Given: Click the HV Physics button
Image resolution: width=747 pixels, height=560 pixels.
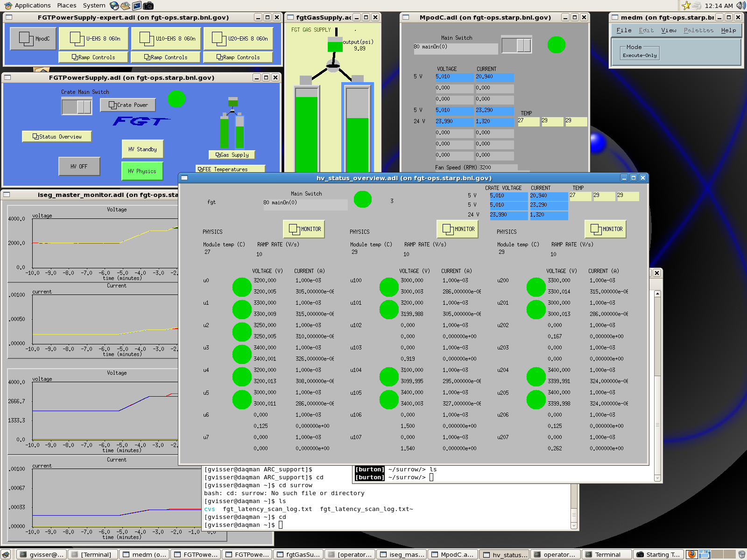Looking at the screenshot, I should point(142,171).
